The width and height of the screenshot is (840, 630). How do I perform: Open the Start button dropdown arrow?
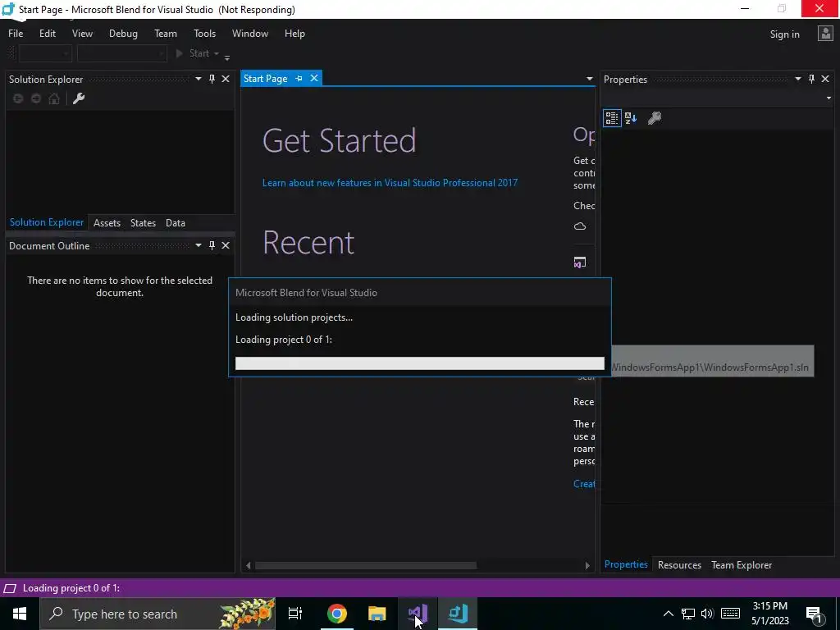217,53
